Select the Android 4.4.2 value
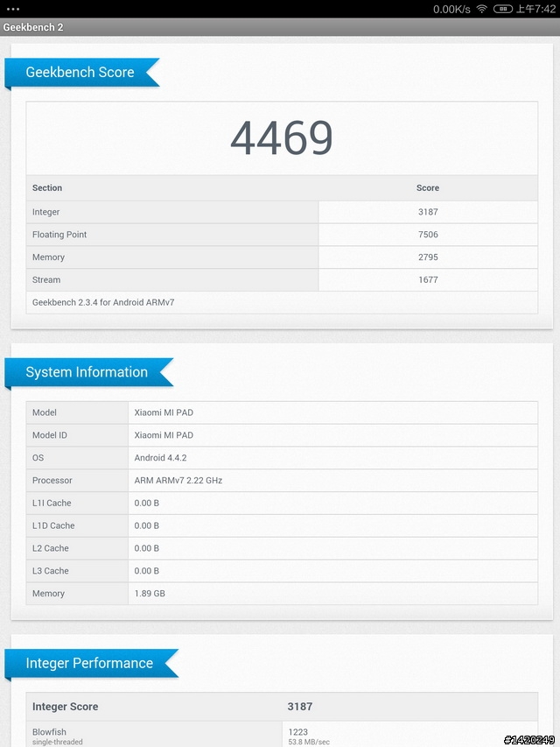The height and width of the screenshot is (747, 560). [160, 458]
